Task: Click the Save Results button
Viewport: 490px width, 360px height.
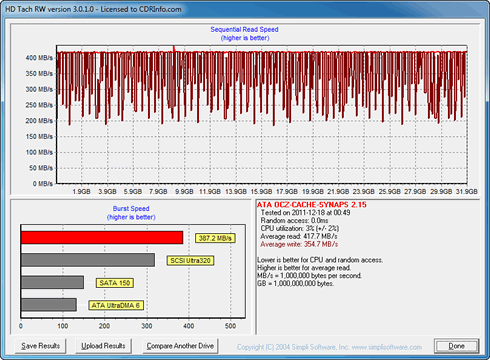Action: 40,346
